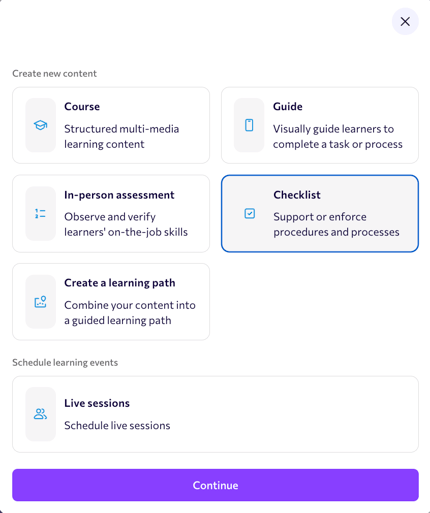430x513 pixels.
Task: Select the Live sessions title
Action: click(97, 403)
